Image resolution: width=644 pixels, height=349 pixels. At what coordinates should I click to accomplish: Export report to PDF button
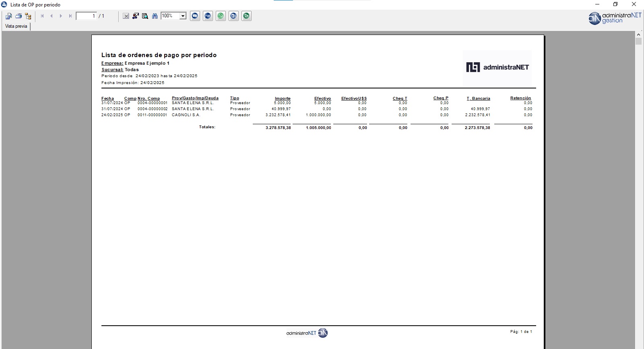click(208, 16)
